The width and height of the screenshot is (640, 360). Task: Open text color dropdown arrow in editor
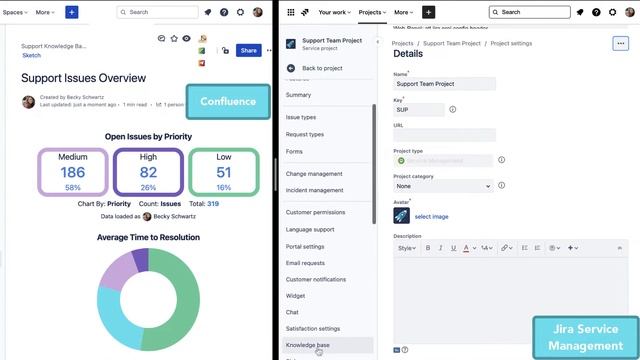coord(474,248)
